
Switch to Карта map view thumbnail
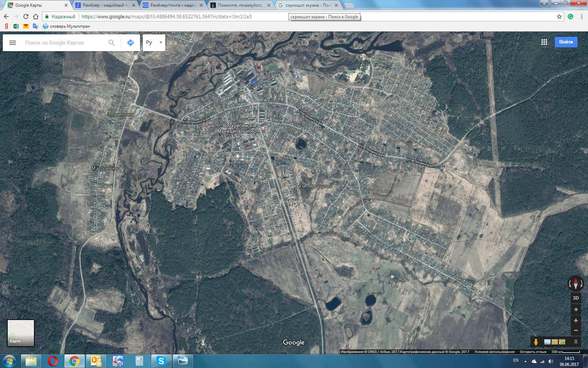tap(21, 333)
